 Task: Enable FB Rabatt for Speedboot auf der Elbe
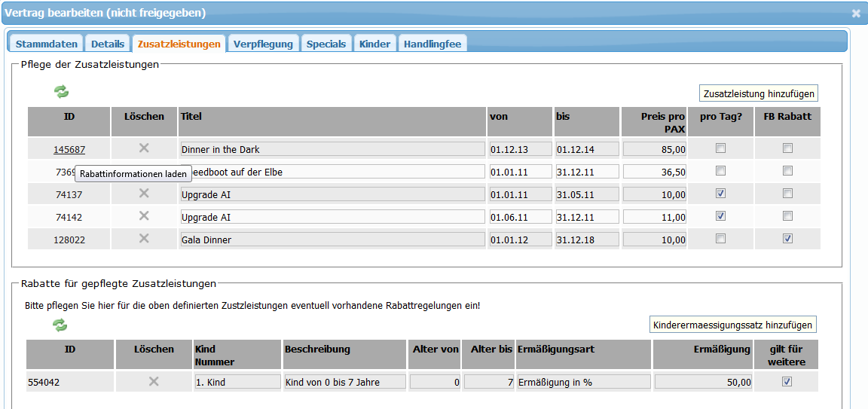787,171
